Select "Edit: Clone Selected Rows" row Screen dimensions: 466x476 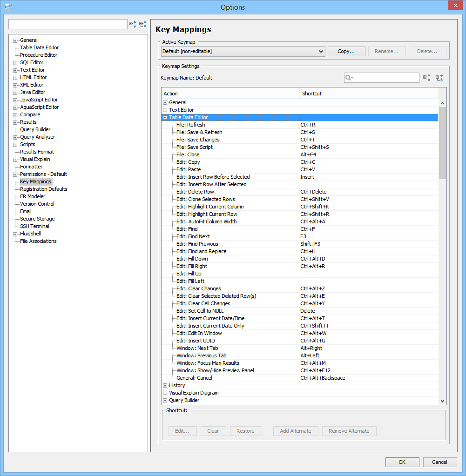click(x=300, y=199)
